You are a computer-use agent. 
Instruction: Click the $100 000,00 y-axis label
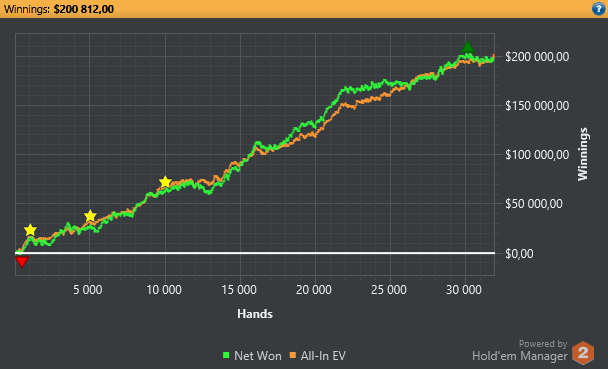click(x=537, y=155)
